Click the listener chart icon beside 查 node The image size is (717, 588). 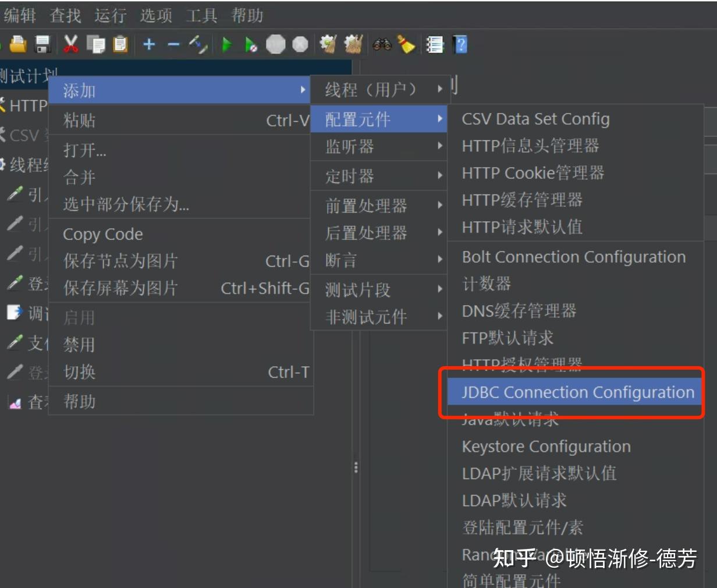[15, 402]
